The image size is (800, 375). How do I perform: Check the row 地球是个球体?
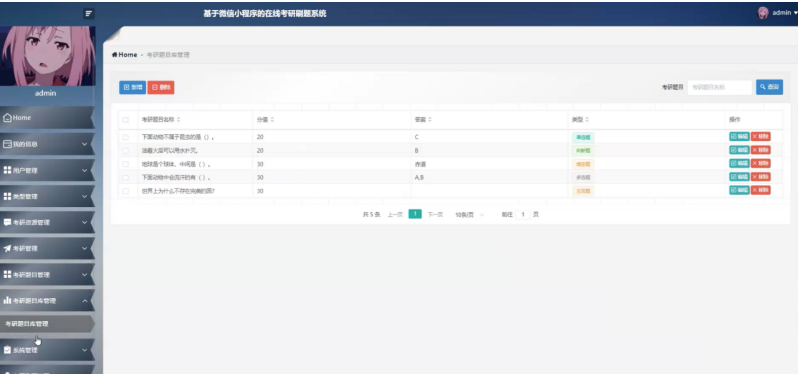(126, 164)
